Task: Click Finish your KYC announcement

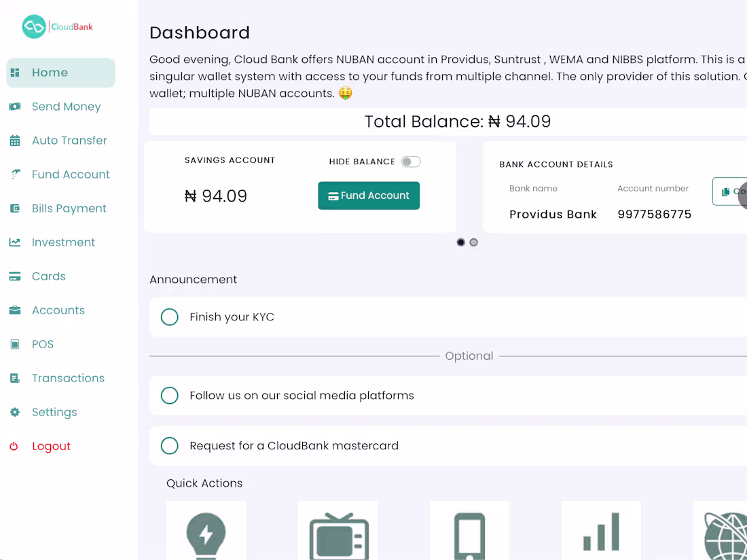Action: click(x=448, y=317)
